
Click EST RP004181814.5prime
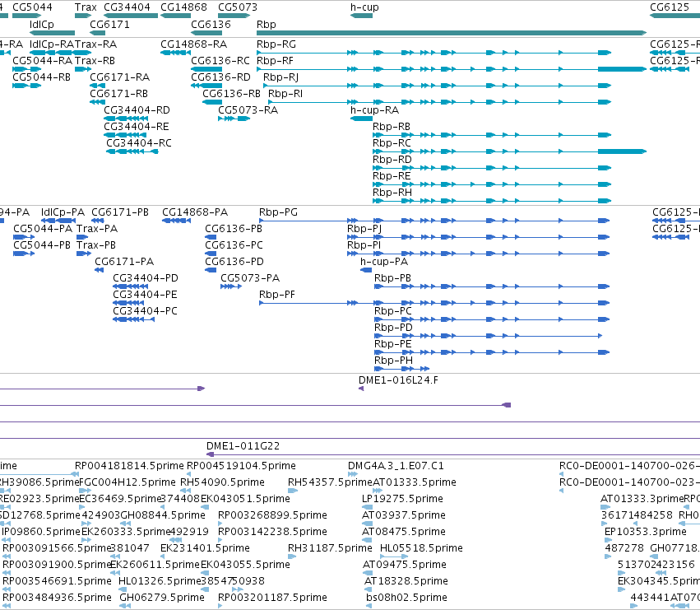(x=129, y=466)
